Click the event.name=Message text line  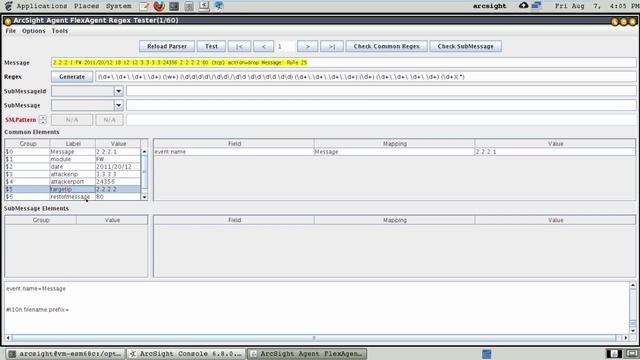point(36,289)
